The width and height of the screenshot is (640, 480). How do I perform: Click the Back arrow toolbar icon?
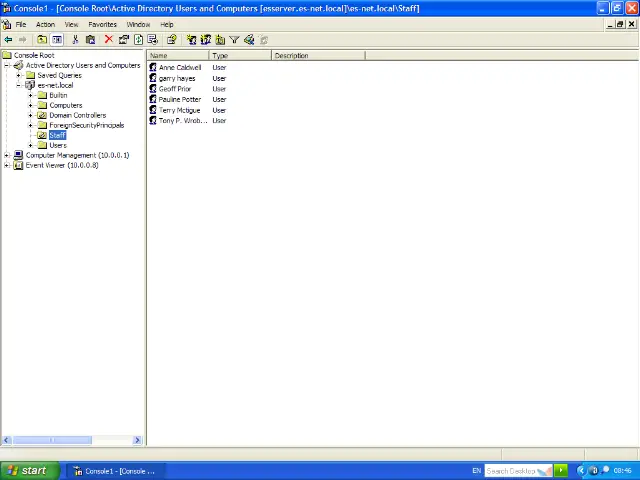pyautogui.click(x=8, y=40)
